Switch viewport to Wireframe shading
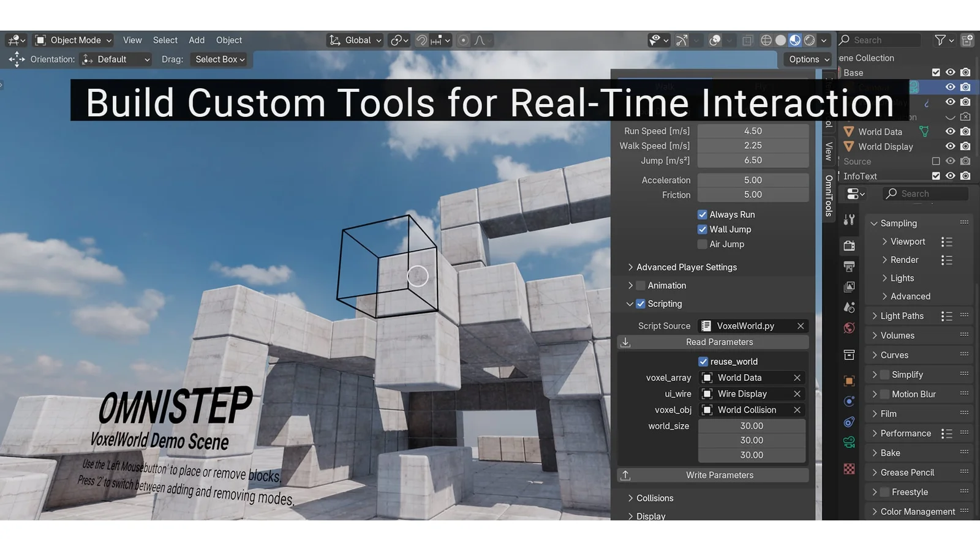Viewport: 980px width, 551px height. (x=767, y=40)
